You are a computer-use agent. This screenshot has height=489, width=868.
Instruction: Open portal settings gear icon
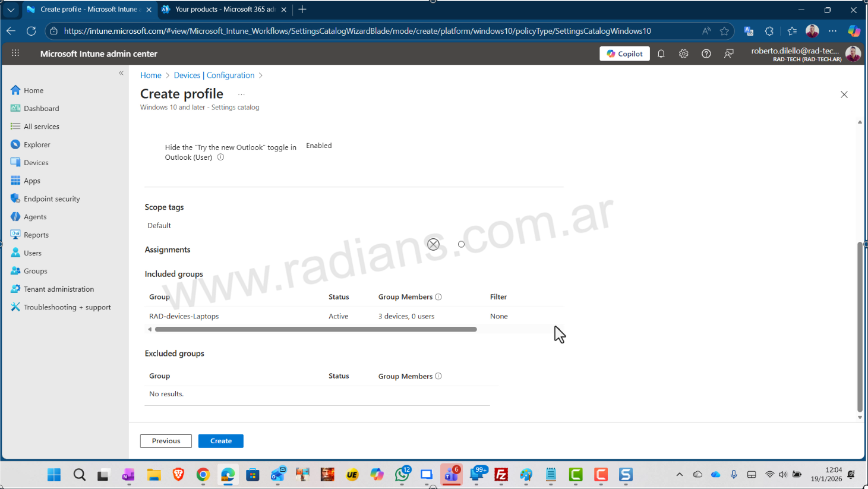pos(683,53)
